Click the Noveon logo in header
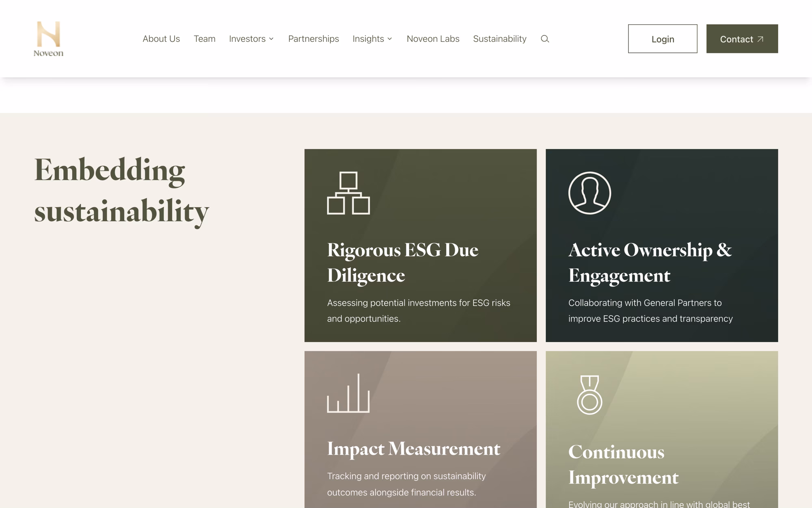This screenshot has width=812, height=508. click(48, 39)
